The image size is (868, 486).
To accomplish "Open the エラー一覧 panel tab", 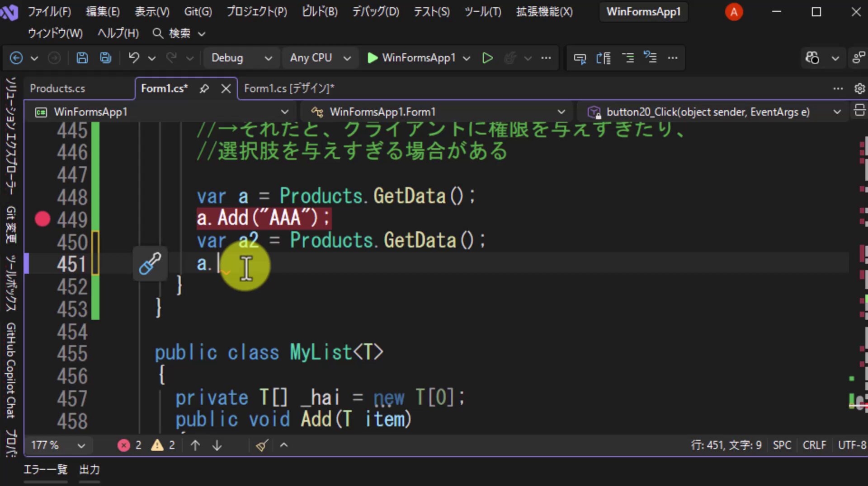I will [45, 470].
